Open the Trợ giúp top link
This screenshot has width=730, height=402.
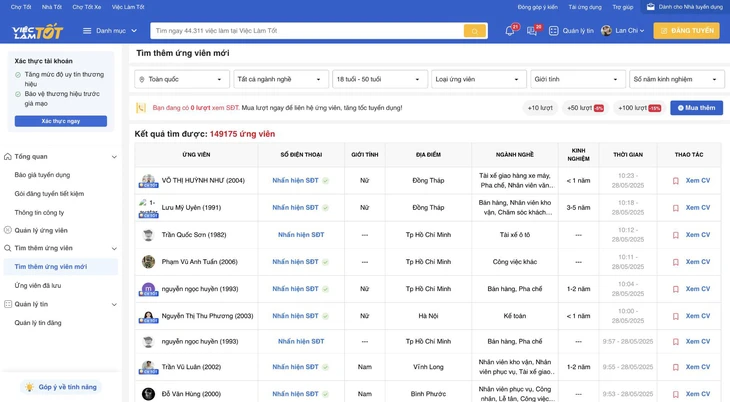pyautogui.click(x=622, y=7)
